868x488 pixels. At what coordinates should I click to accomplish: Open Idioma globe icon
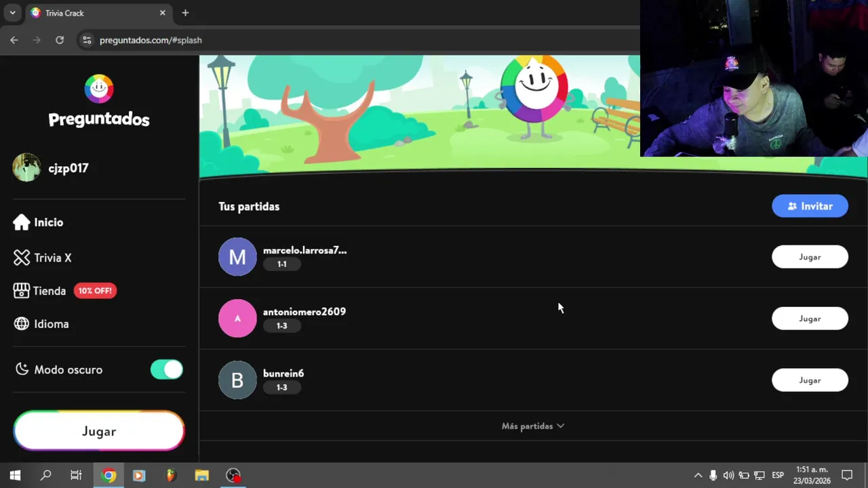click(x=22, y=324)
